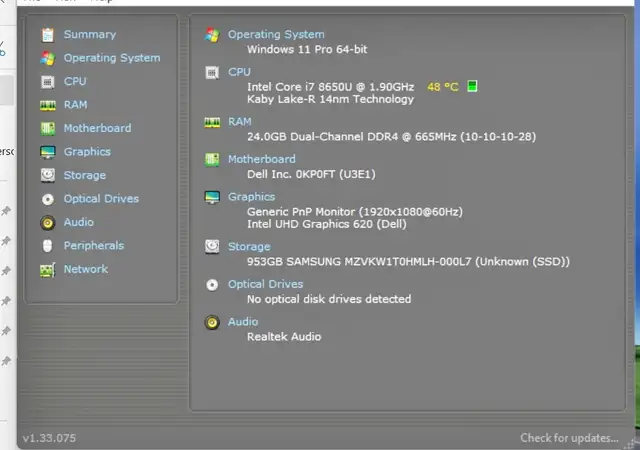Click the Network icon in the sidebar

[47, 269]
